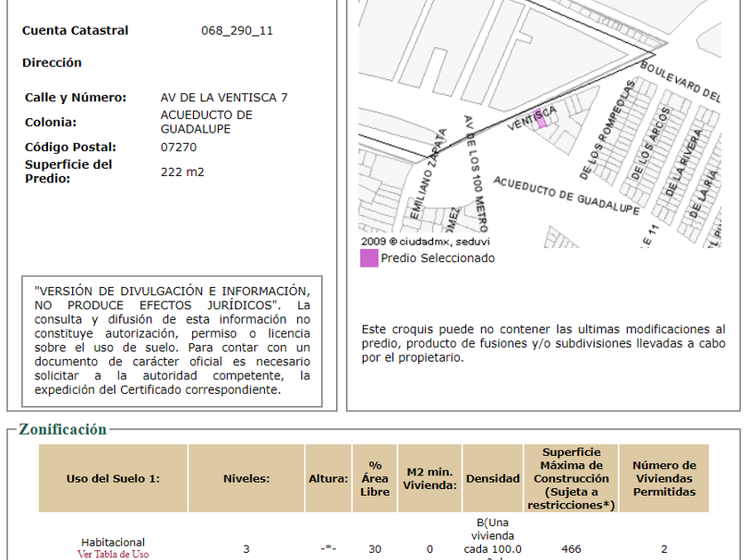Image resolution: width=747 pixels, height=560 pixels.
Task: Click the Superficie del Predio label
Action: point(68,172)
